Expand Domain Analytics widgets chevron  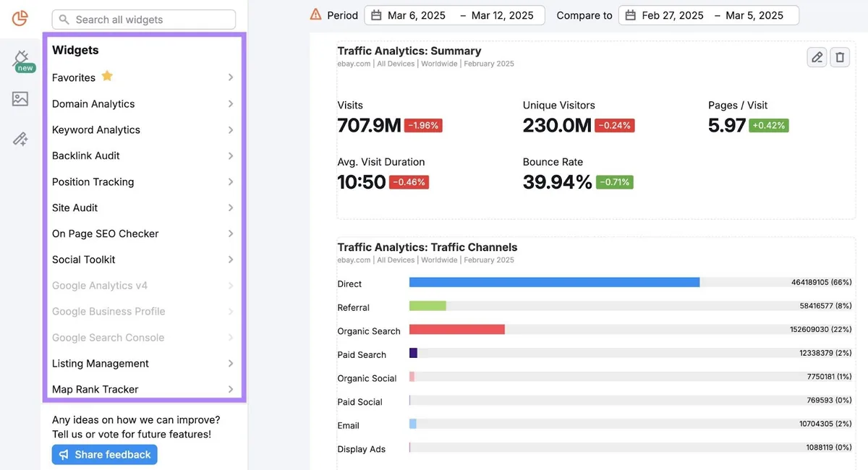(231, 104)
